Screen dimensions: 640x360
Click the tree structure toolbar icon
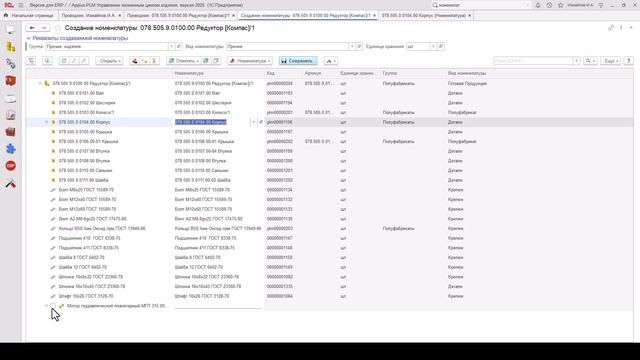pos(31,61)
